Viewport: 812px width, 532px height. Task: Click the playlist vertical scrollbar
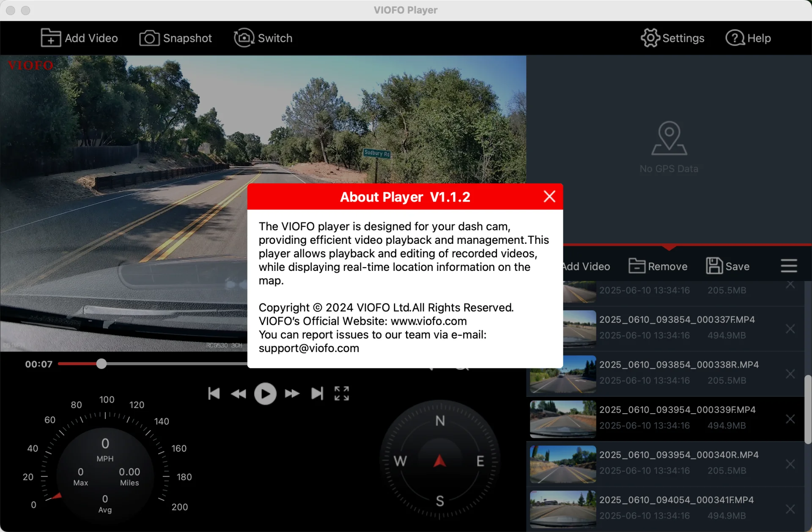(x=808, y=409)
